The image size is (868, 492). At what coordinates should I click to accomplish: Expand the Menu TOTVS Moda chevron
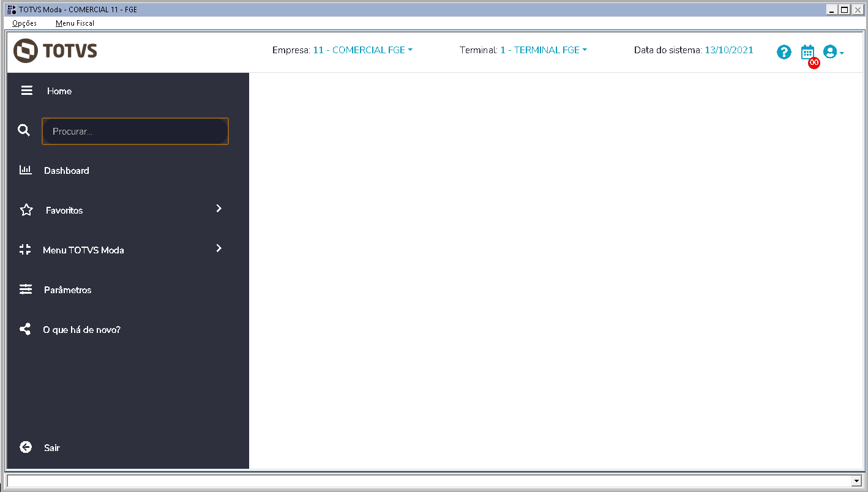pos(219,248)
